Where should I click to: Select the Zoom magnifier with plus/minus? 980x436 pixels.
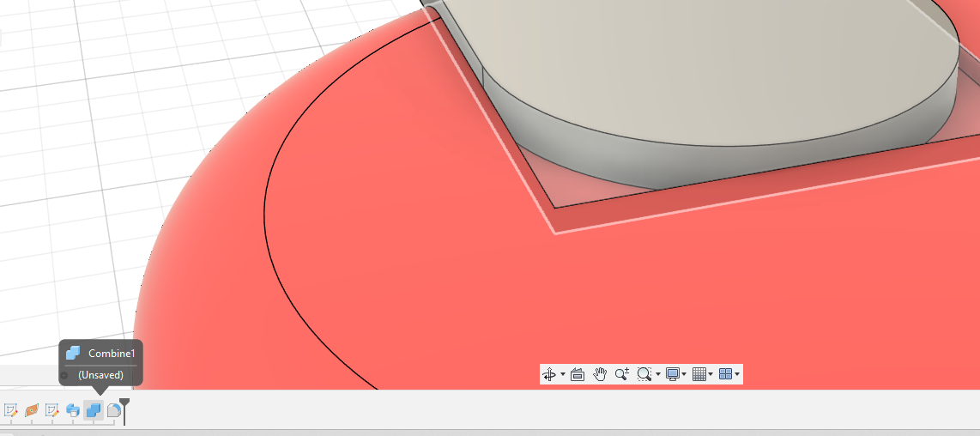pyautogui.click(x=622, y=374)
